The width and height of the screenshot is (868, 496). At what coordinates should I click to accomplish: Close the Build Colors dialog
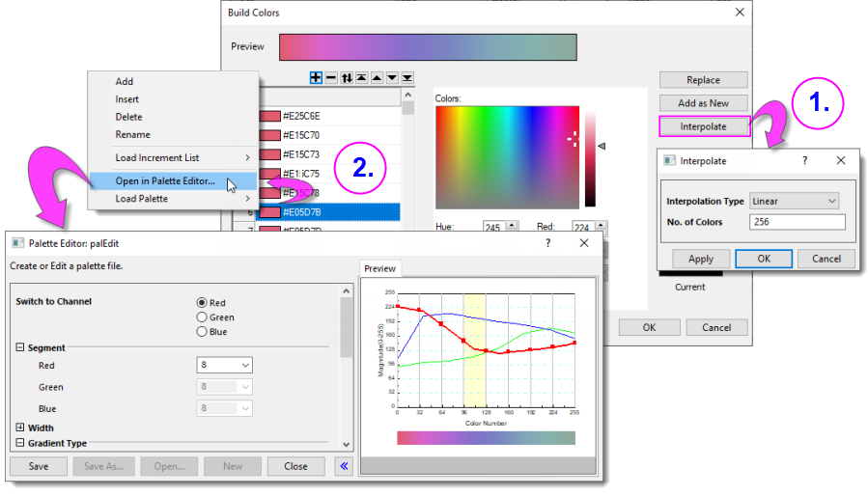coord(740,13)
